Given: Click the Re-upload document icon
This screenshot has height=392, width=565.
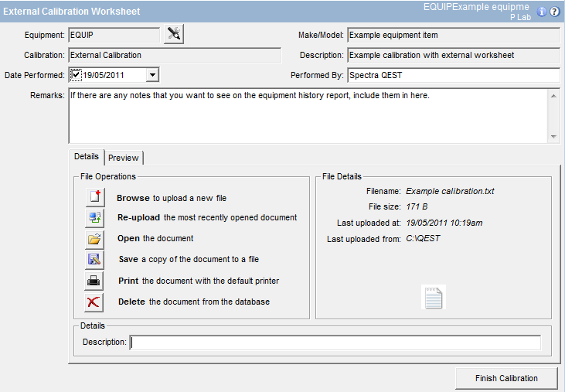Looking at the screenshot, I should point(94,218).
